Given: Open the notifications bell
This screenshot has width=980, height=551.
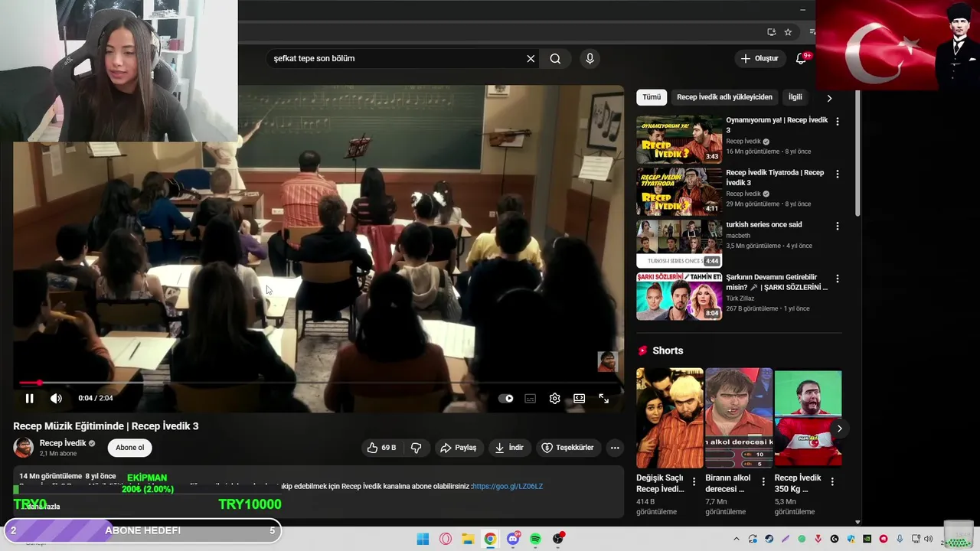Looking at the screenshot, I should (801, 59).
